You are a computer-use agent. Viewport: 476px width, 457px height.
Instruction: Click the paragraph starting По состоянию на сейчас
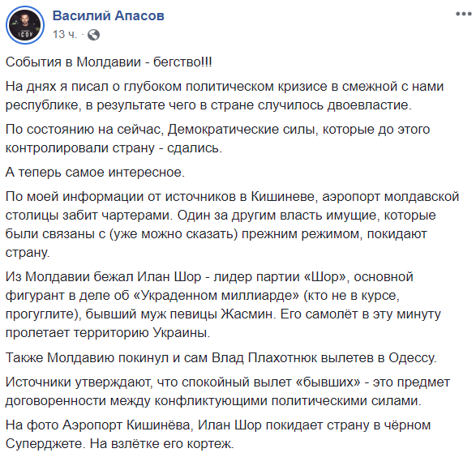[217, 139]
